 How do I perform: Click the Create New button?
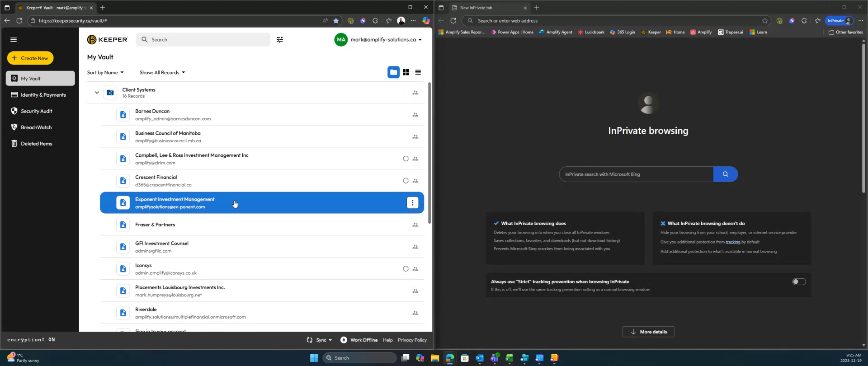pyautogui.click(x=30, y=58)
